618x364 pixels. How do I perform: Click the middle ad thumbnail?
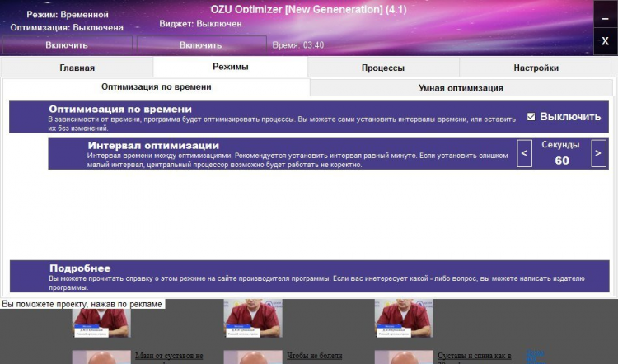(253, 318)
